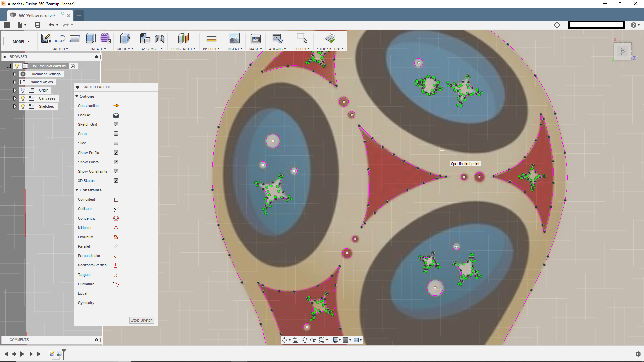Click the Add-Ins scripts icon
The height and width of the screenshot is (362, 644).
(x=278, y=38)
